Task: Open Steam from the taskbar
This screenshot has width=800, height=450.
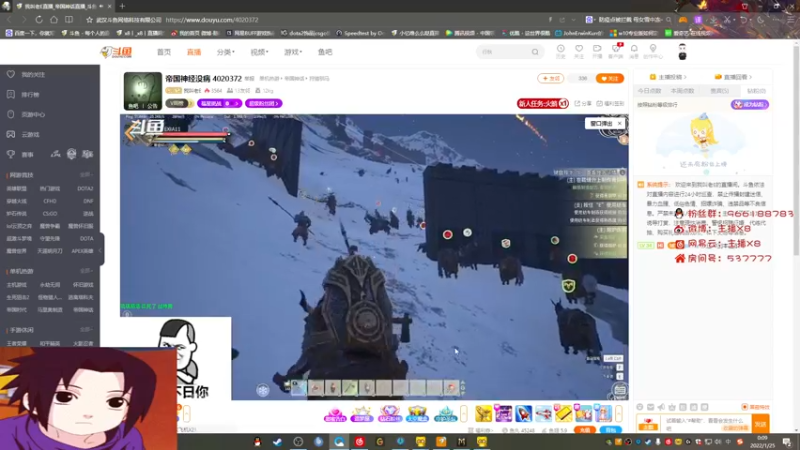Action: coord(278,442)
